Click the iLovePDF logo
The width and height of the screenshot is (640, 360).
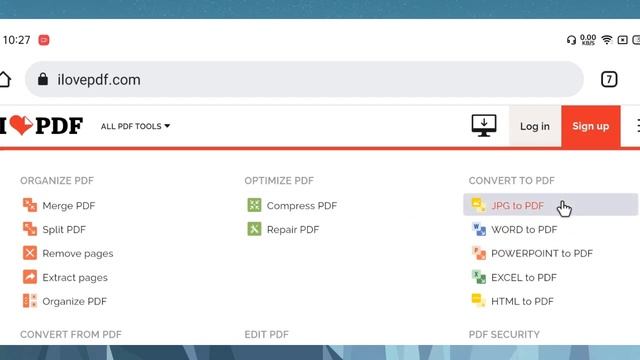(41, 125)
